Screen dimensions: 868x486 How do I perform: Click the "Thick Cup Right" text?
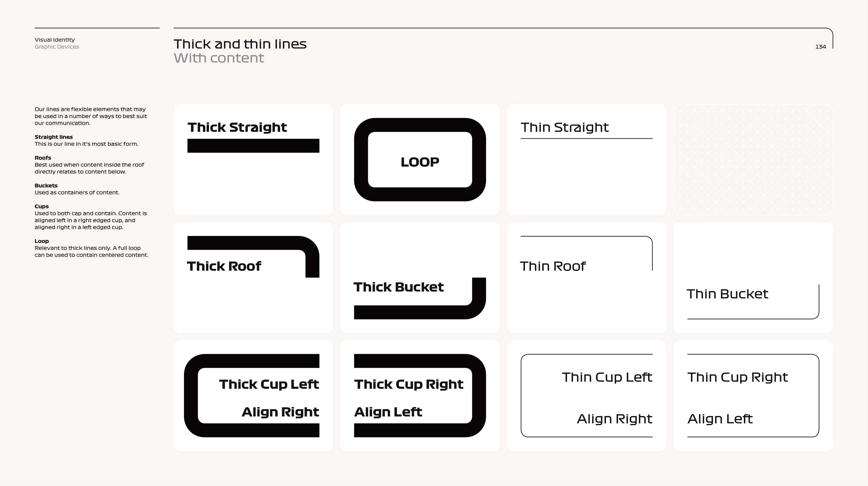[409, 384]
